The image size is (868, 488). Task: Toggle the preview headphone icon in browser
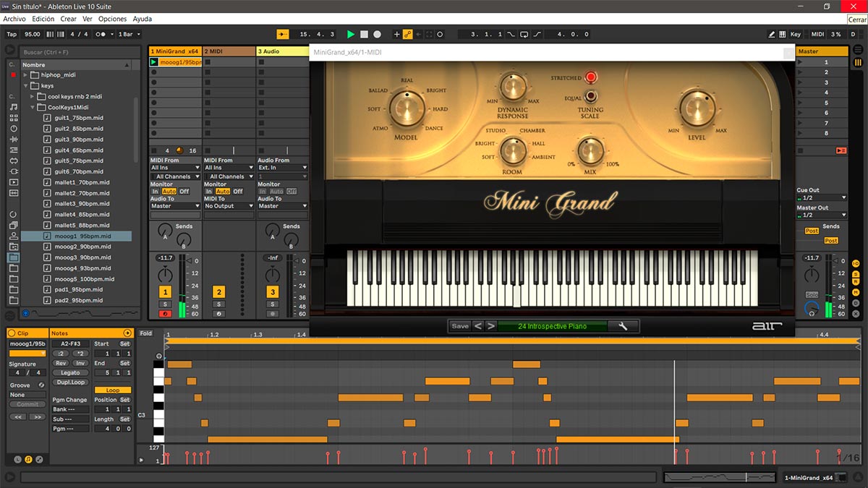point(25,314)
